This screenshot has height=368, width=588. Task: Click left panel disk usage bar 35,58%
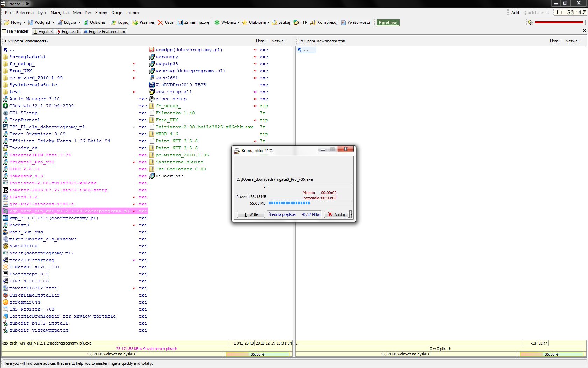tap(258, 354)
